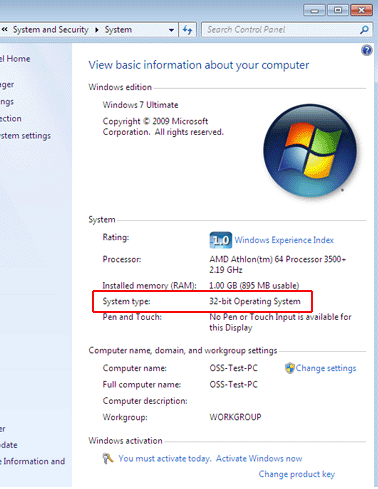The image size is (378, 489).
Task: Click Activate Windows now link
Action: pyautogui.click(x=259, y=458)
